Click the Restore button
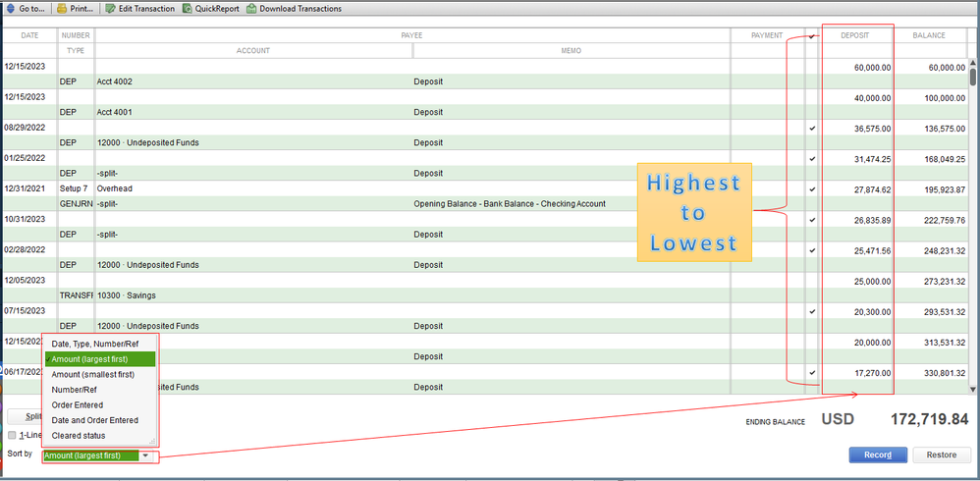 coord(941,454)
